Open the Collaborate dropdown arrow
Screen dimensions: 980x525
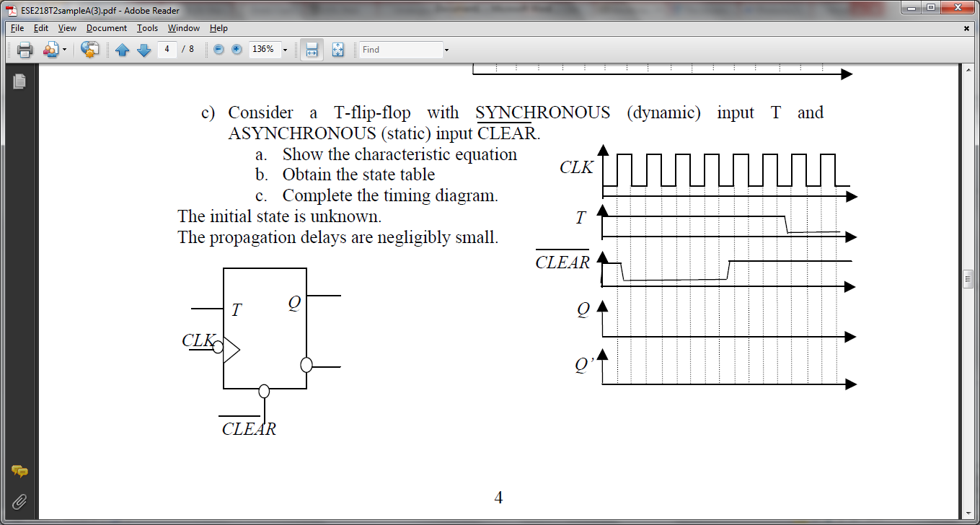64,49
